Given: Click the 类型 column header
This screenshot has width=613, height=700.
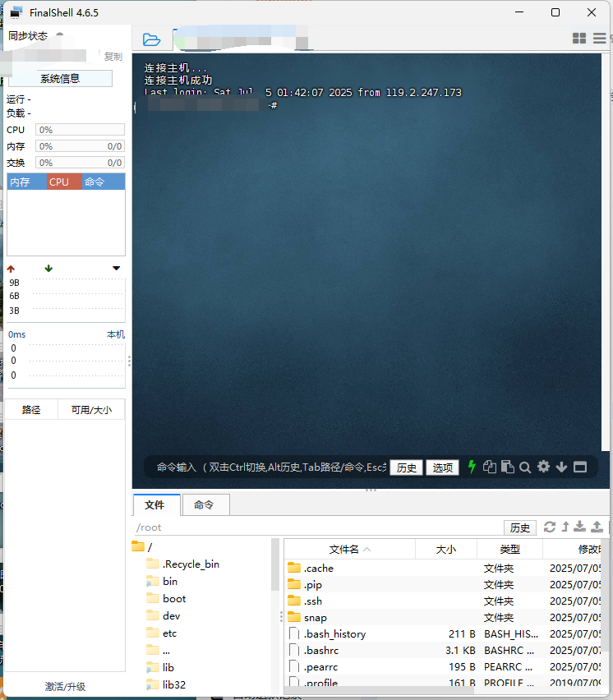Looking at the screenshot, I should click(x=509, y=549).
